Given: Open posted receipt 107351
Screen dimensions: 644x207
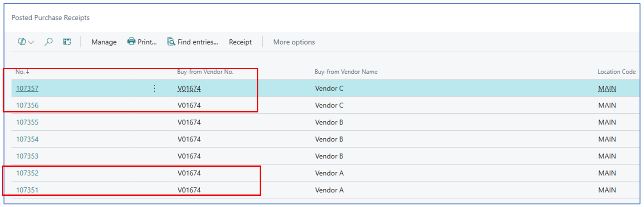Looking at the screenshot, I should tap(27, 190).
